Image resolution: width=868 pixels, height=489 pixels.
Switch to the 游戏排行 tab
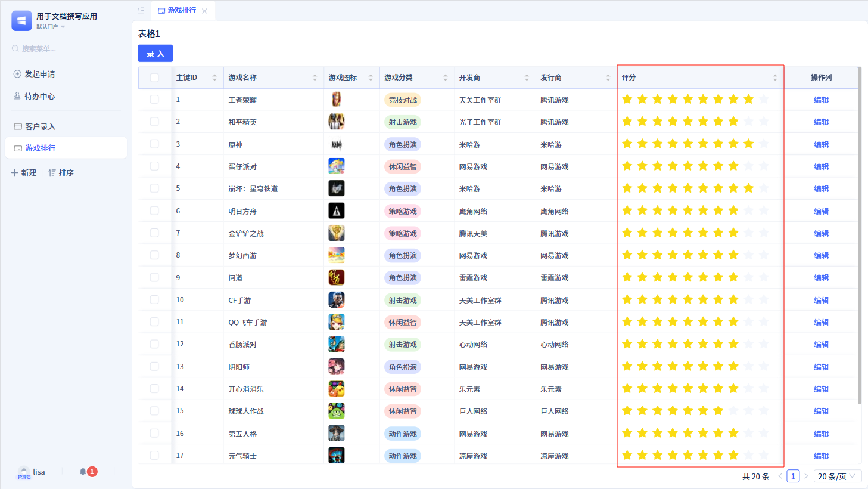click(x=177, y=10)
